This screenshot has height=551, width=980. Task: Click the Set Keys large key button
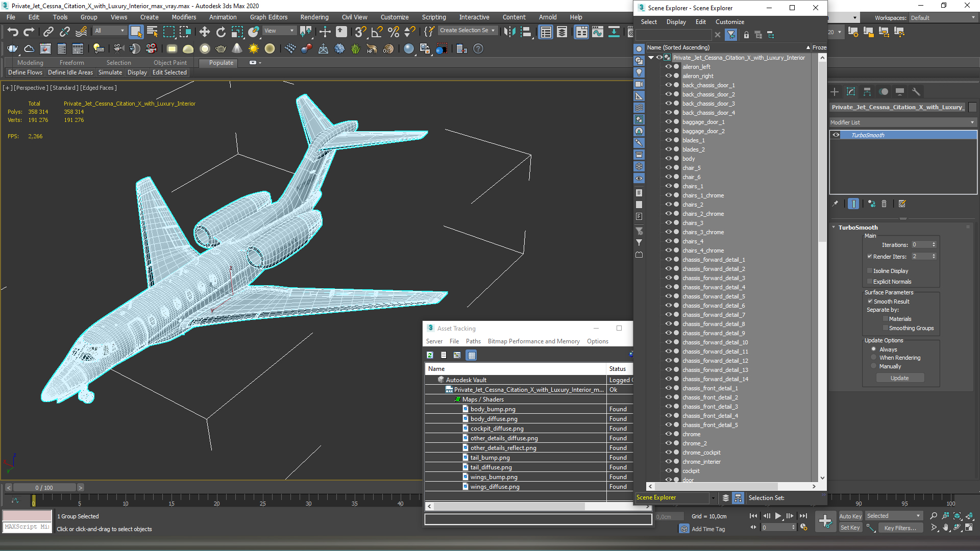point(825,521)
